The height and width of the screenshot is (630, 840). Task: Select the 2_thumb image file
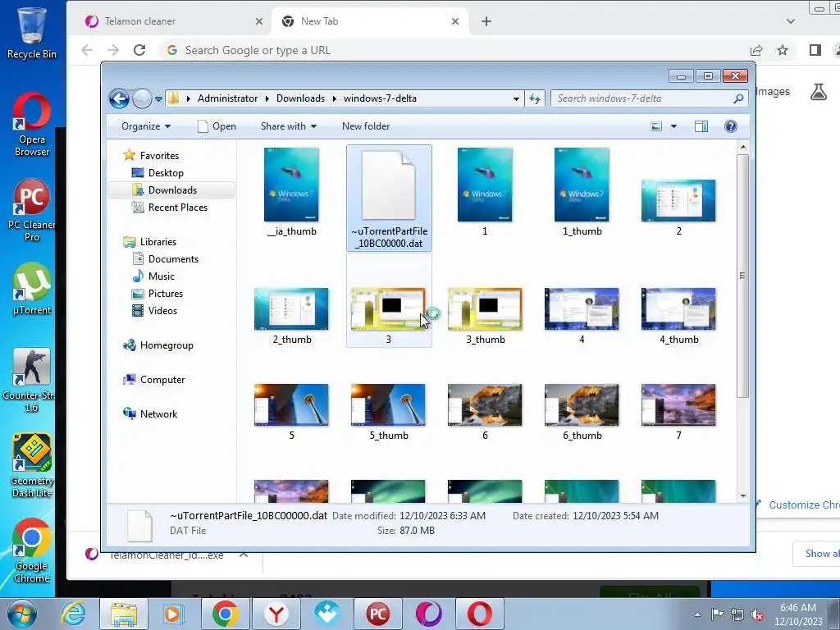tap(292, 316)
